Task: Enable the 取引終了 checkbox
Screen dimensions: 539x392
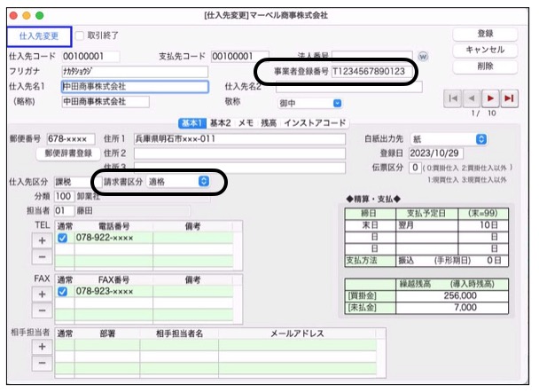Action: pyautogui.click(x=81, y=35)
